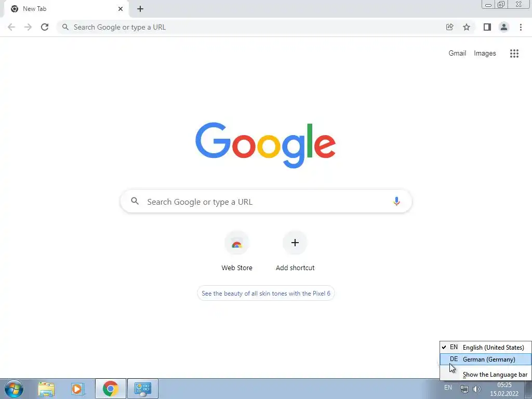
Task: Open File Explorer from the taskbar
Action: (46, 389)
